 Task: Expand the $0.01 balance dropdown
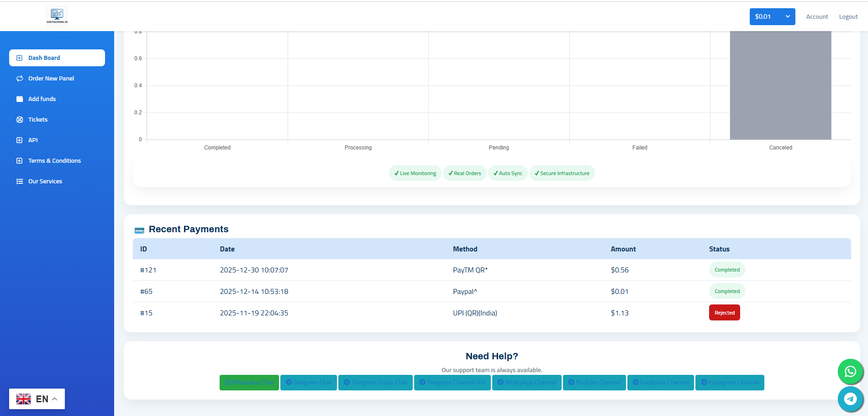pyautogui.click(x=772, y=16)
